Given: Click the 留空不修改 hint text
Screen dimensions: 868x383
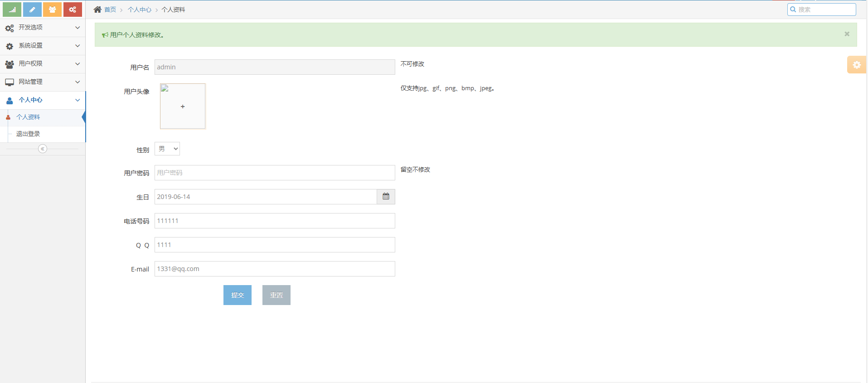Looking at the screenshot, I should coord(415,170).
